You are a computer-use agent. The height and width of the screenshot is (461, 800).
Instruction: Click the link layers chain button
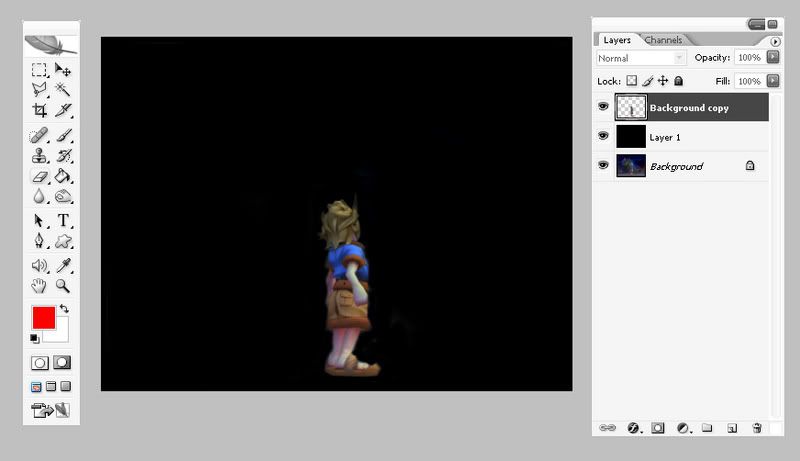point(607,428)
